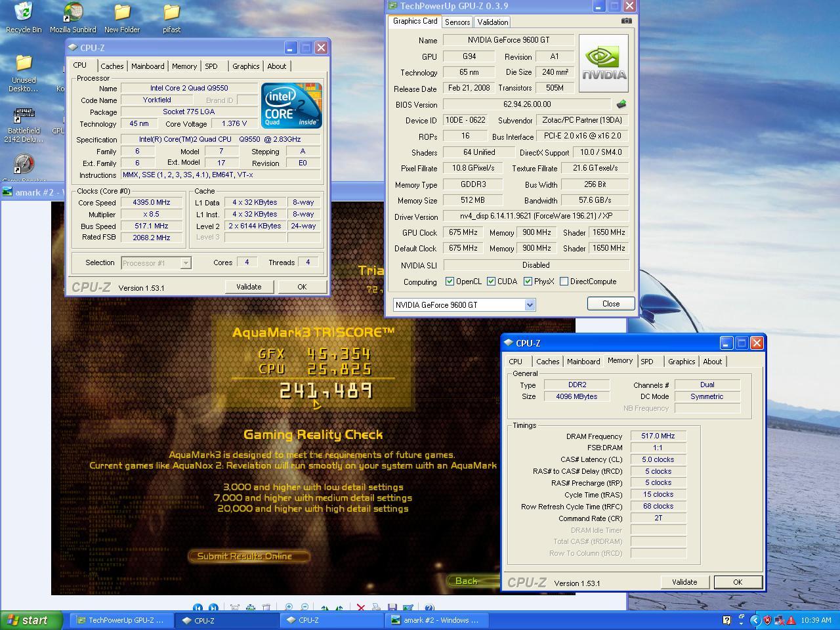Click OK in the memory CPU-Z window
Viewport: 840px width, 630px height.
(738, 582)
